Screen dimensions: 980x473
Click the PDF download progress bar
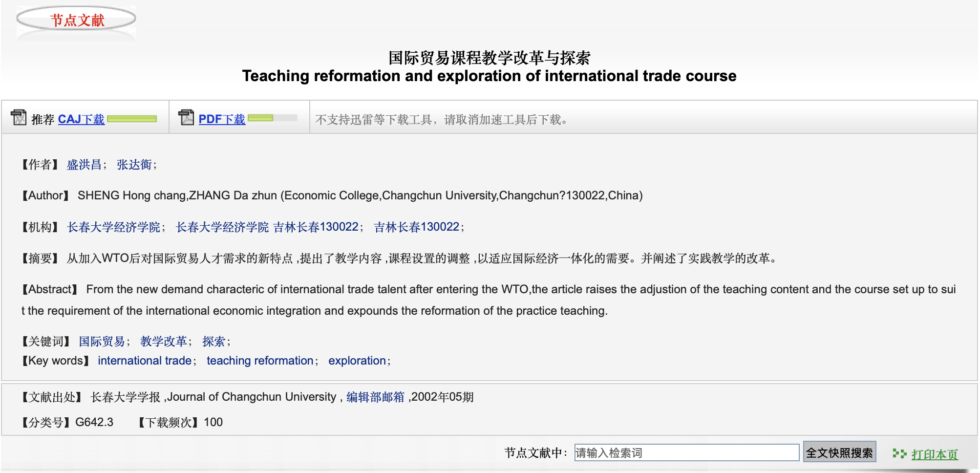(x=272, y=118)
